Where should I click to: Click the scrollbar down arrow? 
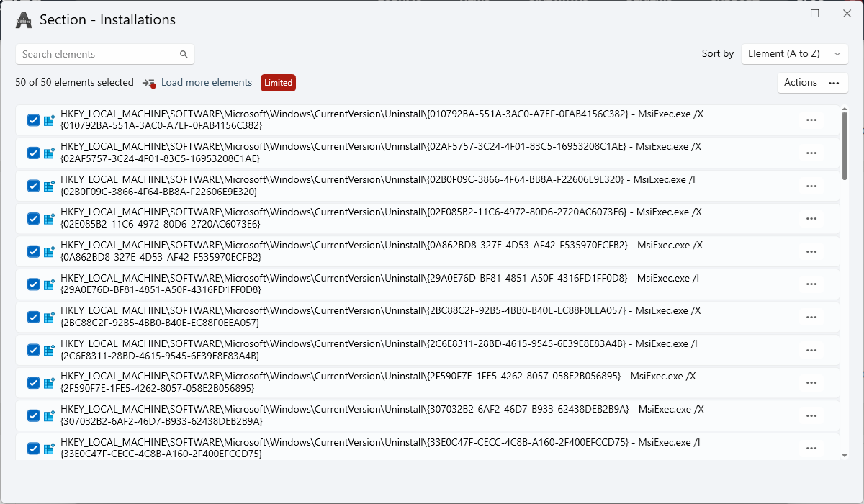pos(845,455)
